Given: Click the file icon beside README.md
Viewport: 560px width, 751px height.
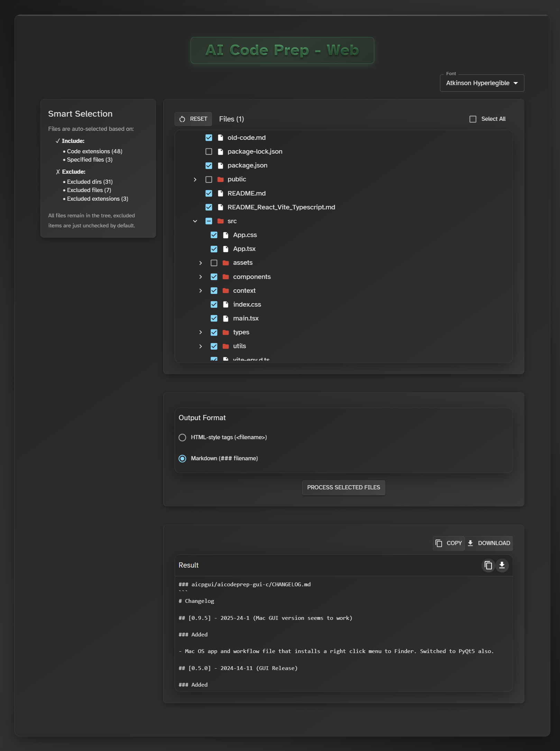Looking at the screenshot, I should coord(220,193).
